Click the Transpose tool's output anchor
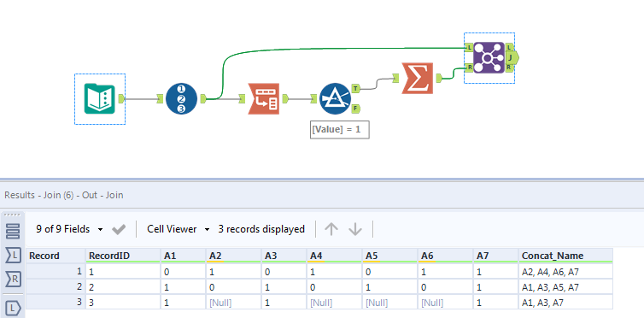This screenshot has height=318, width=644. coord(285,98)
